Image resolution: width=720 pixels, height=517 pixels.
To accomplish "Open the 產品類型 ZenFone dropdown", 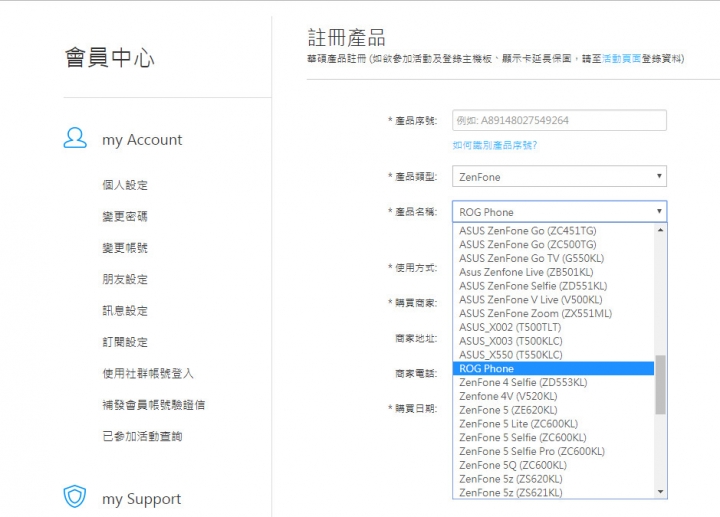I will click(559, 176).
